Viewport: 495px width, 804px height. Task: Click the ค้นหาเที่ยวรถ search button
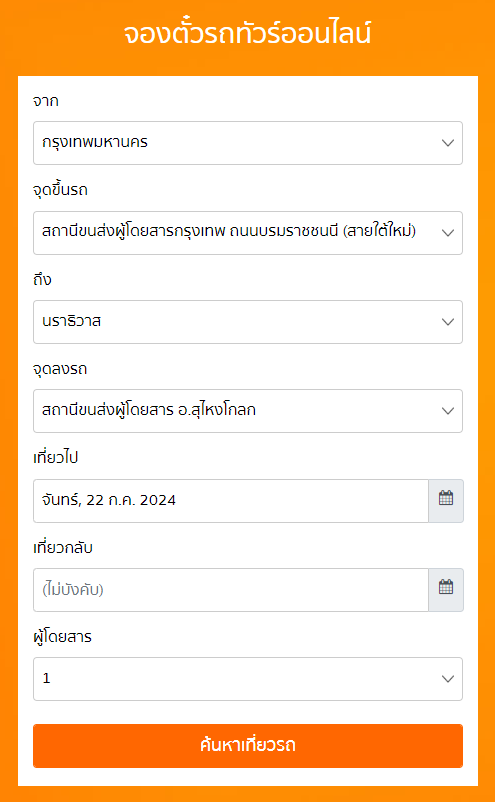coord(248,746)
